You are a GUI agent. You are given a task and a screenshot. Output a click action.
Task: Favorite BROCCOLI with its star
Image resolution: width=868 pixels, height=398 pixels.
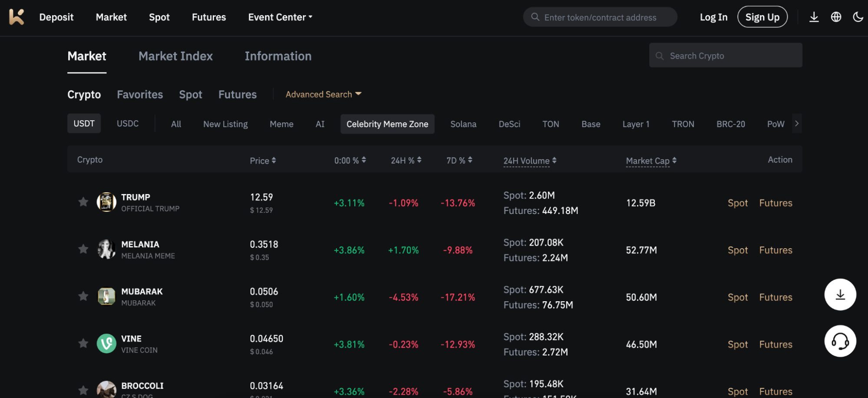(83, 390)
